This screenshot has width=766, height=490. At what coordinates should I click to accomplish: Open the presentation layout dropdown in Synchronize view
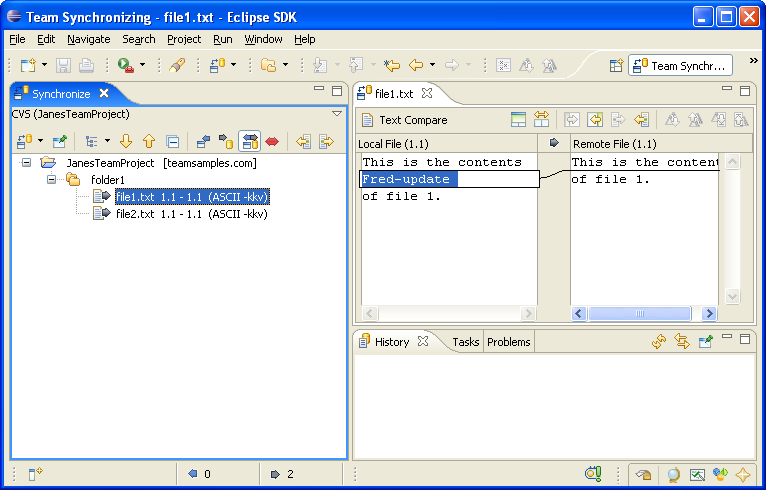(x=107, y=141)
